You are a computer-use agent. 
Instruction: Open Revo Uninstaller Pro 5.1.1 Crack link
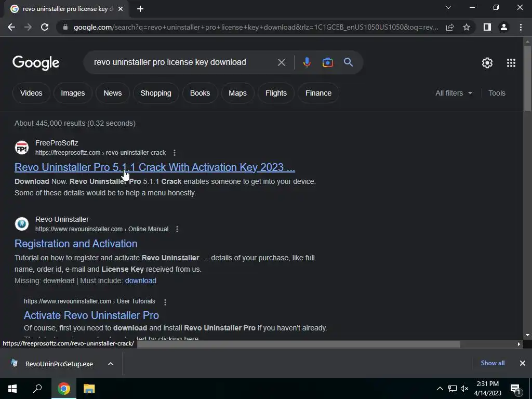point(155,167)
